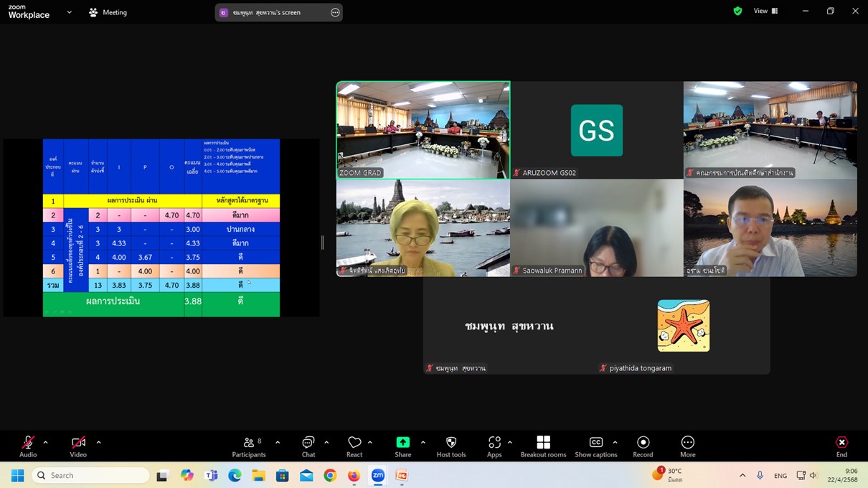Open PowerPoint from taskbar
Screen dimensions: 868x488
(402, 475)
